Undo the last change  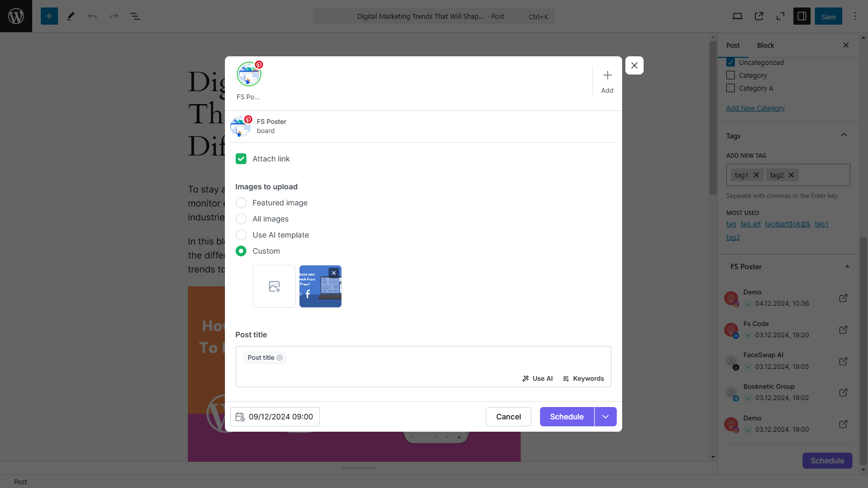click(92, 16)
